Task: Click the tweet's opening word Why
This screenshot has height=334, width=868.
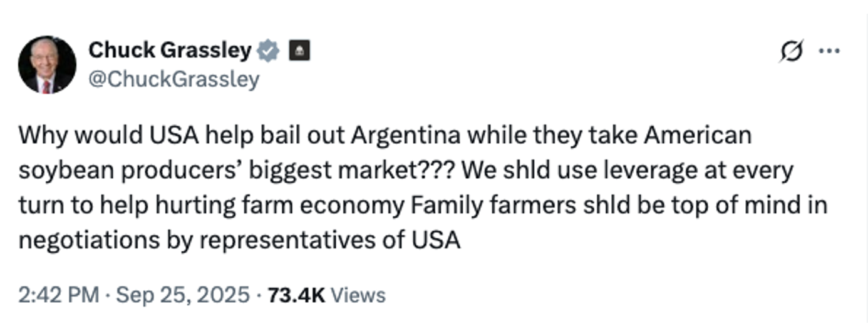Action: coord(39,136)
